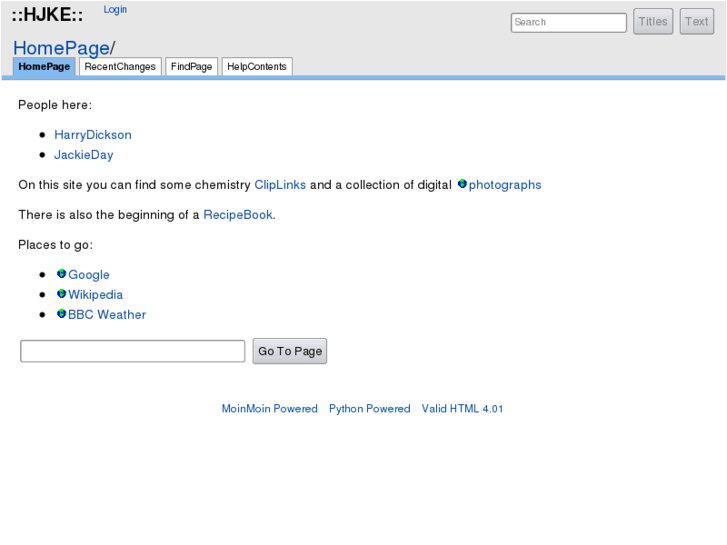The width and height of the screenshot is (727, 545).
Task: Open the HelpContents tab
Action: 257,66
